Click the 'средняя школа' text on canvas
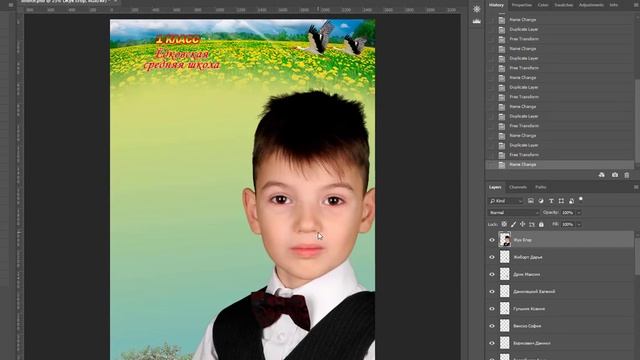Viewport: 640px width, 360px height. tap(182, 65)
